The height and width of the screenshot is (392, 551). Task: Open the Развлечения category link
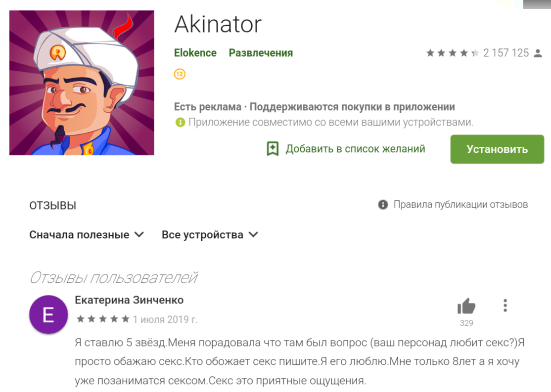pyautogui.click(x=261, y=53)
